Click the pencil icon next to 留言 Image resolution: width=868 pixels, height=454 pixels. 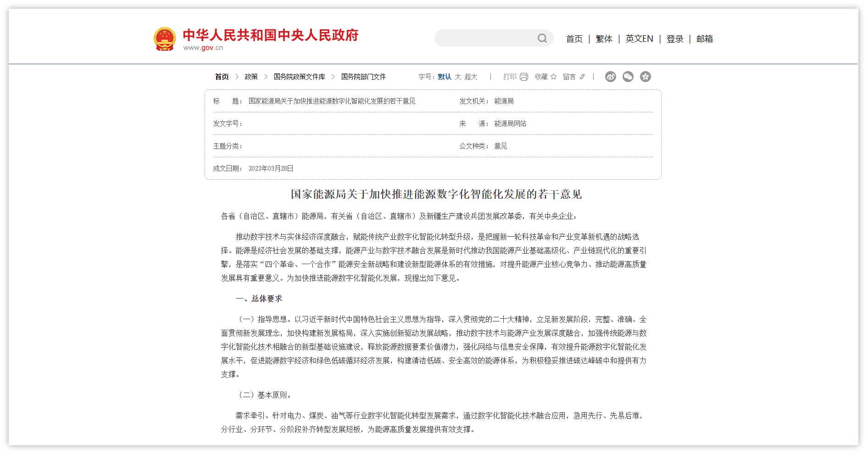(x=583, y=77)
